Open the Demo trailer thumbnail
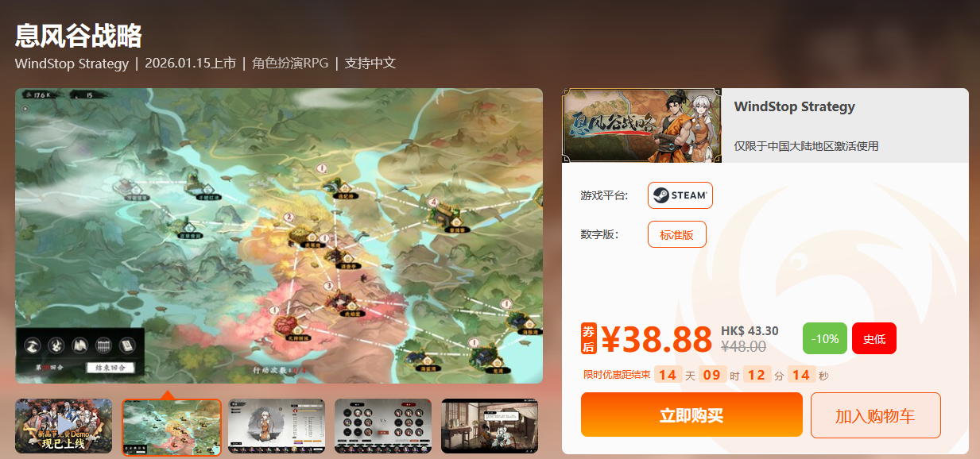The height and width of the screenshot is (459, 980). point(64,426)
